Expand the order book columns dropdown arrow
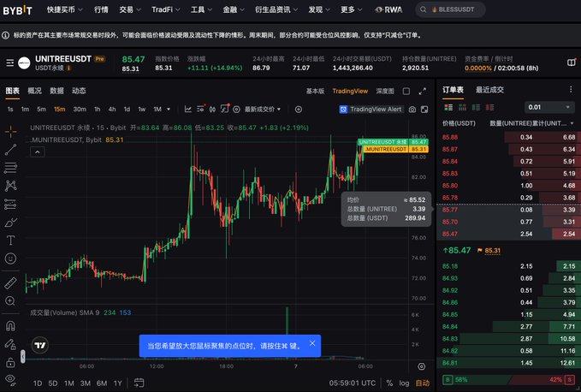This screenshot has width=581, height=392. (x=572, y=123)
